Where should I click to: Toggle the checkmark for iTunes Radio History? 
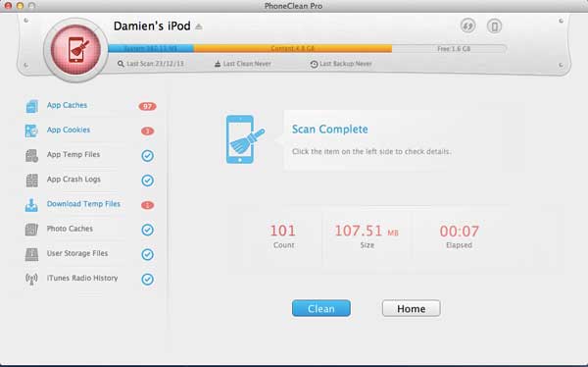click(x=147, y=279)
